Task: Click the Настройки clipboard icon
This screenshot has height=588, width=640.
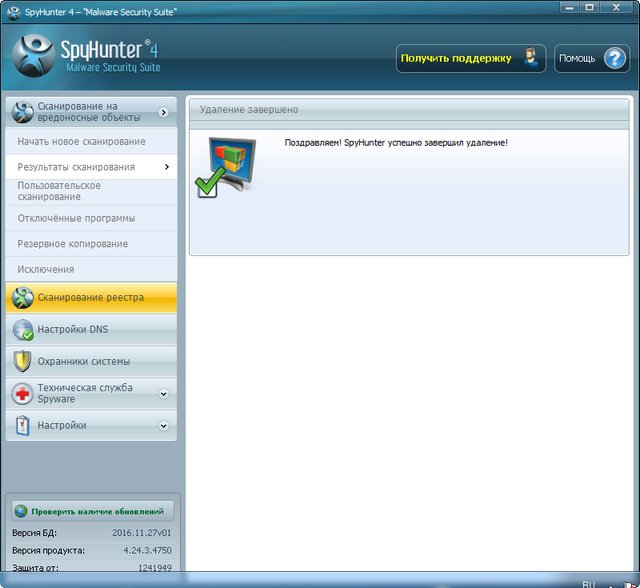Action: (22, 426)
